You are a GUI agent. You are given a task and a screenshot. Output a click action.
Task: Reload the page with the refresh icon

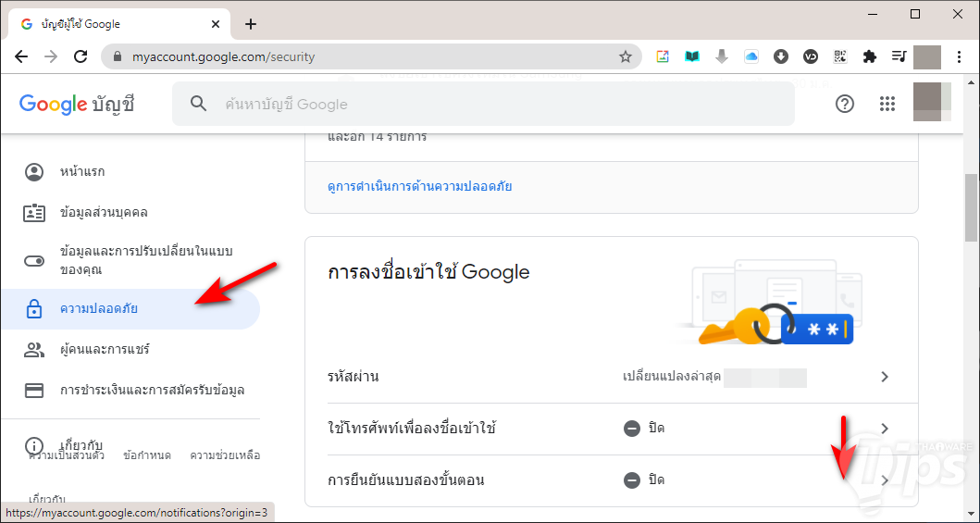(81, 56)
